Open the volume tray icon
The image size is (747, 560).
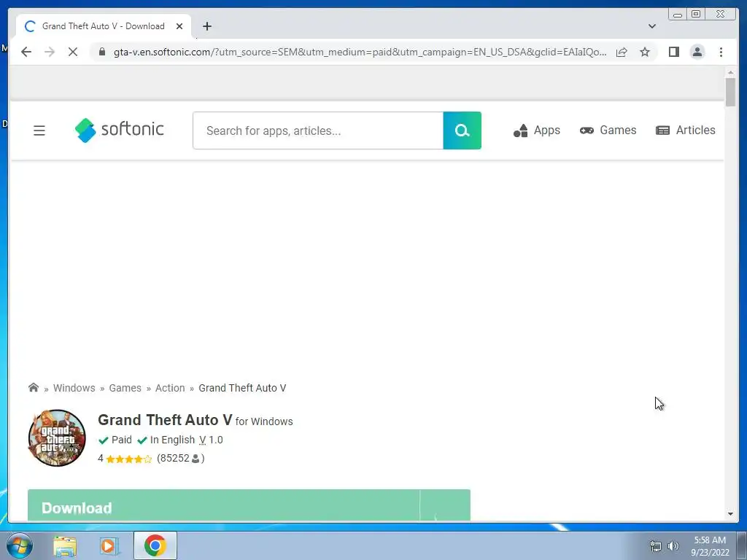coord(673,546)
